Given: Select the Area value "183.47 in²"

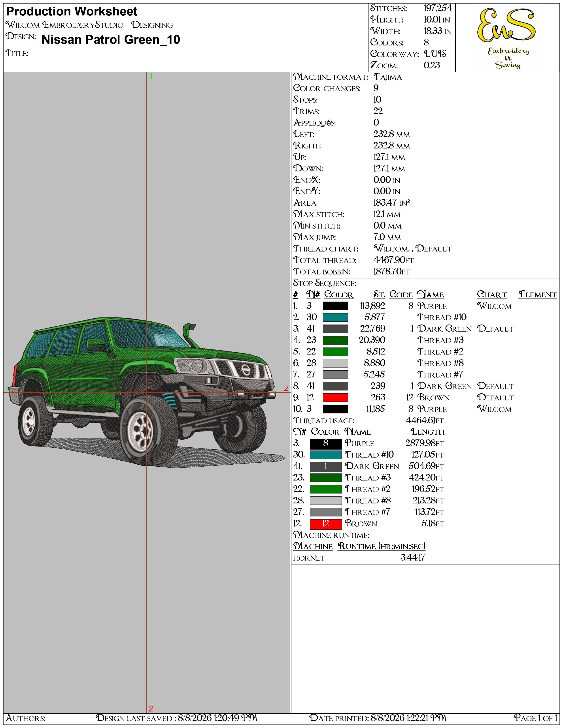Looking at the screenshot, I should pyautogui.click(x=392, y=203).
